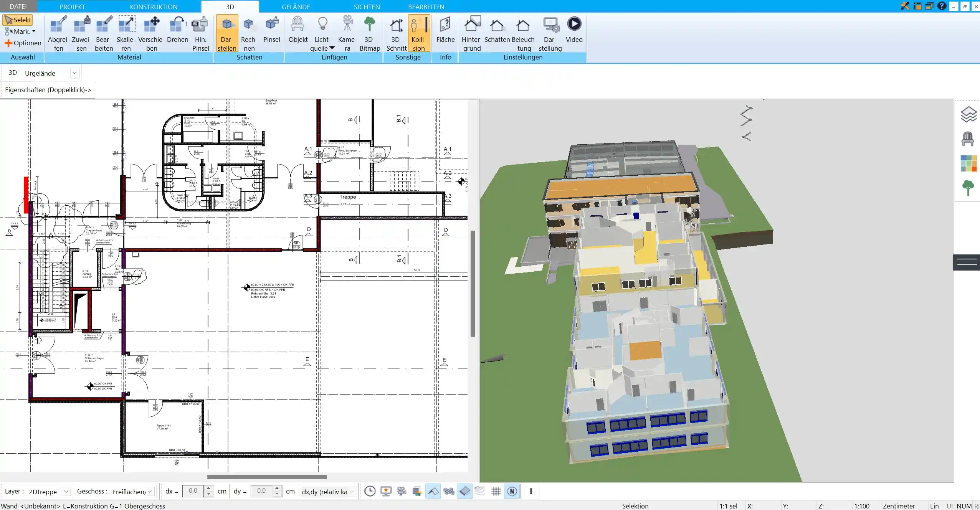This screenshot has width=980, height=510.
Task: Click the dy value input field
Action: 261,491
